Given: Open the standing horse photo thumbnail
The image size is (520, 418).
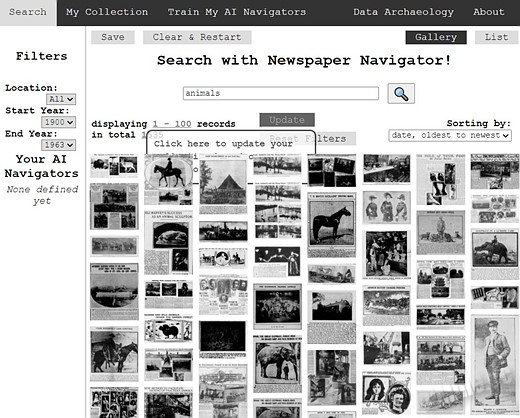Looking at the screenshot, I should [332, 225].
